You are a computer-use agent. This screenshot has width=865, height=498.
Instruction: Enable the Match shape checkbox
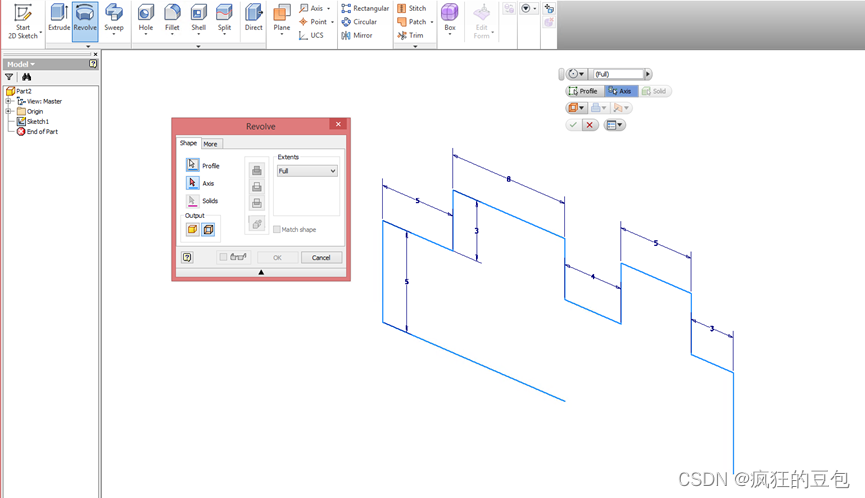click(x=277, y=230)
